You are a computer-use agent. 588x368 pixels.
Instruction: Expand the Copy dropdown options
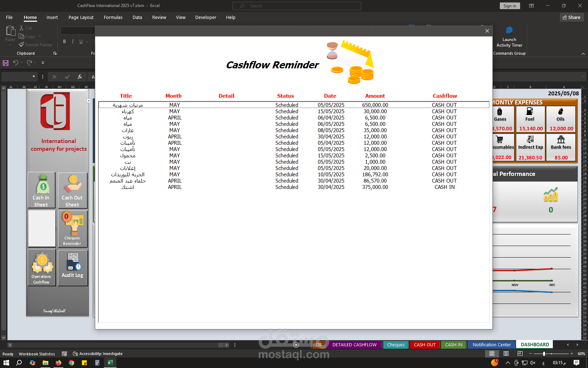[x=40, y=36]
